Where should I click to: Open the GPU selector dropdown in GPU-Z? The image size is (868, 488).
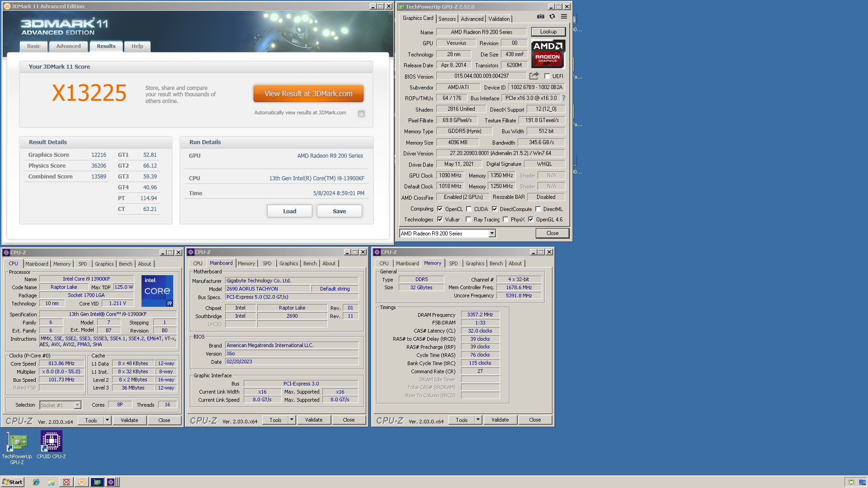coord(492,234)
